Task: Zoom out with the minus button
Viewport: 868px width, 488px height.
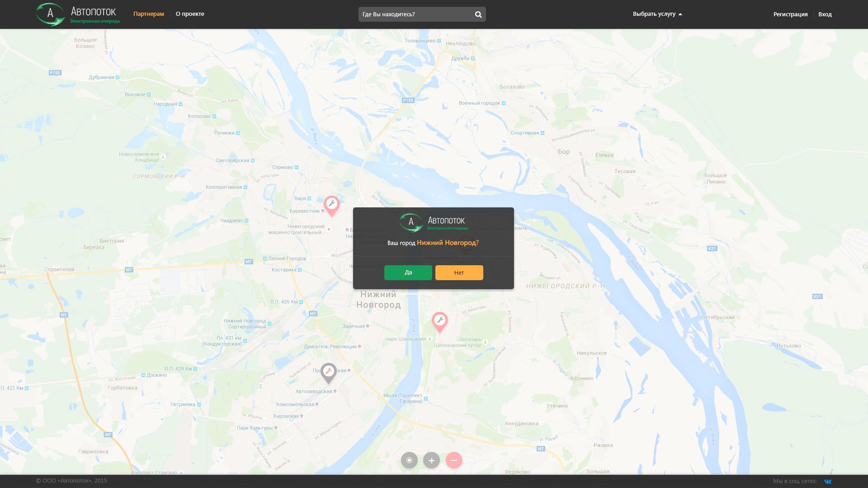Action: tap(454, 460)
